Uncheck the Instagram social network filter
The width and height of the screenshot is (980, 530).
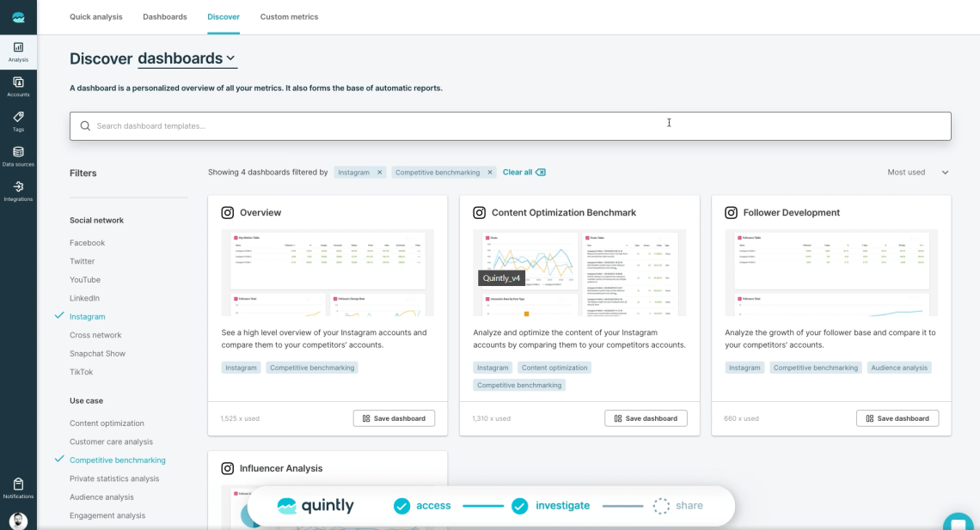(x=87, y=316)
